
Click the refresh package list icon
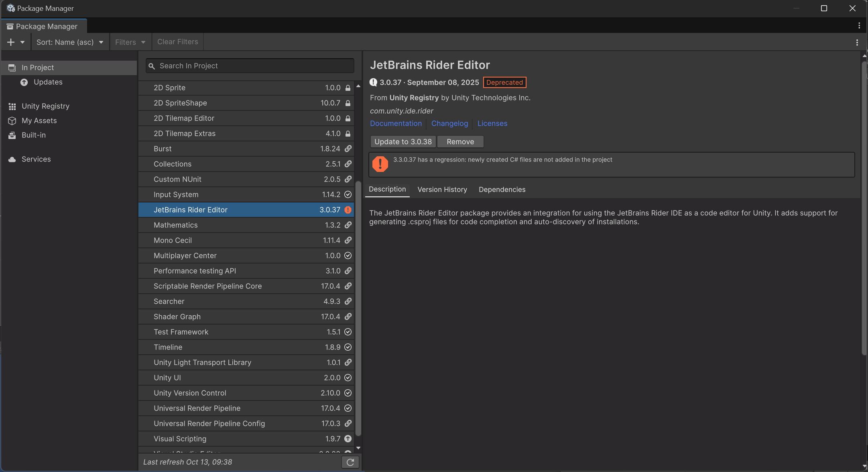tap(350, 462)
